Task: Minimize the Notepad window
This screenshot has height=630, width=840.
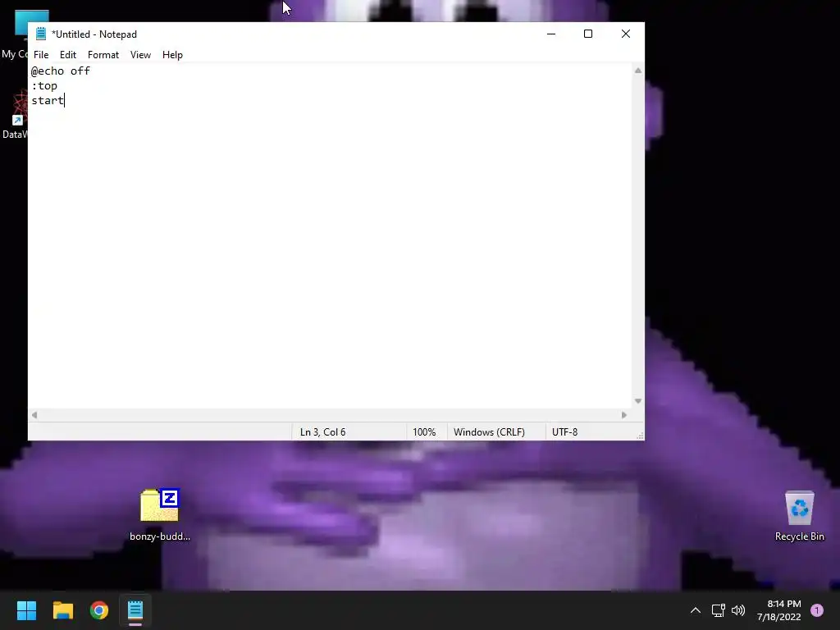Action: pyautogui.click(x=551, y=34)
